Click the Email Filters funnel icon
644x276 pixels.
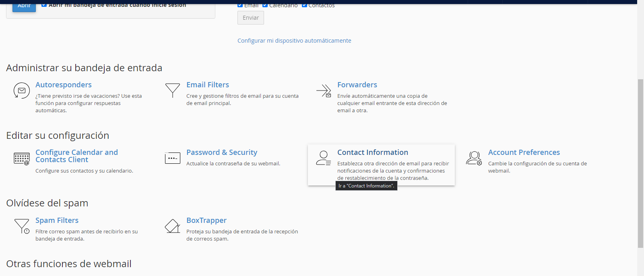173,90
